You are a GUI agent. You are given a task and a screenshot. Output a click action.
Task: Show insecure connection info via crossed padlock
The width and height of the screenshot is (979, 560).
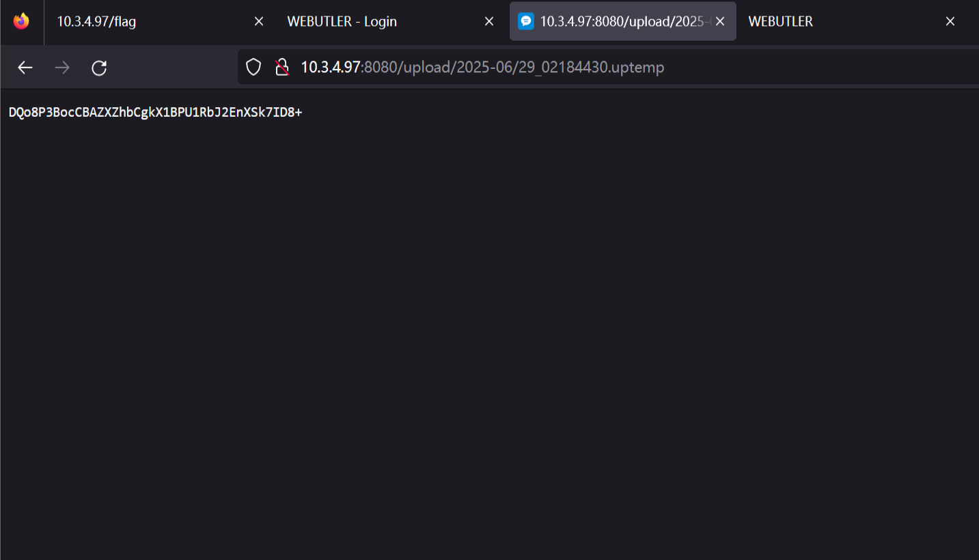click(x=281, y=67)
